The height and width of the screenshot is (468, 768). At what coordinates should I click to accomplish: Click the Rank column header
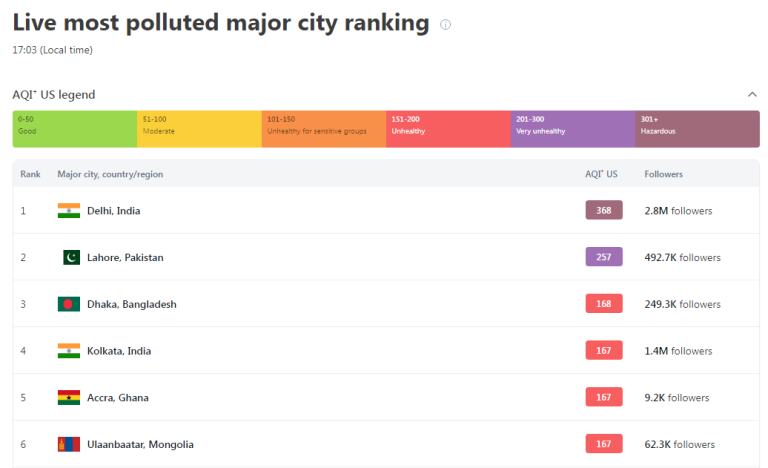pos(30,174)
